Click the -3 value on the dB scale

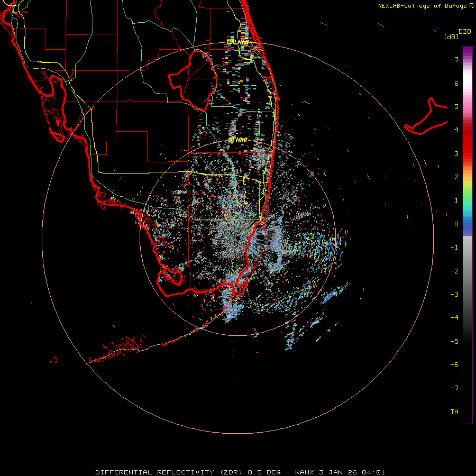454,295
